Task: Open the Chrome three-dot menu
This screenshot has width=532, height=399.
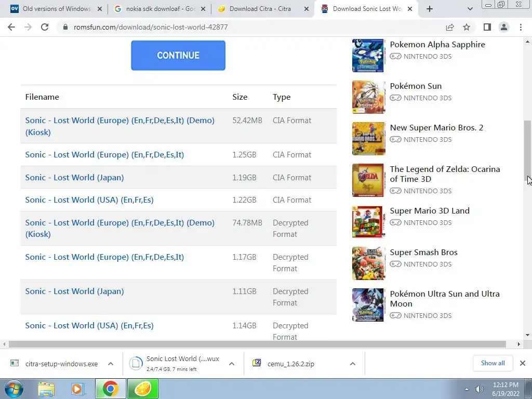Action: pyautogui.click(x=521, y=27)
